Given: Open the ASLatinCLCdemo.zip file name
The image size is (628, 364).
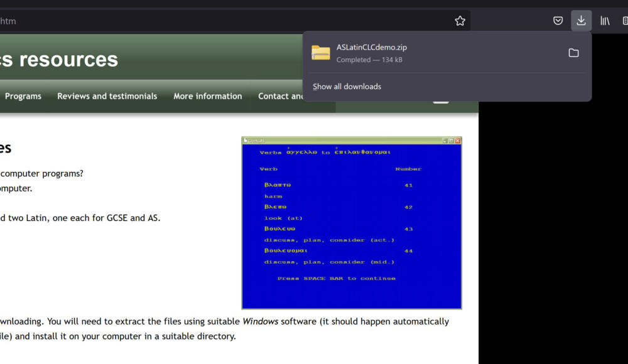Looking at the screenshot, I should tap(372, 47).
